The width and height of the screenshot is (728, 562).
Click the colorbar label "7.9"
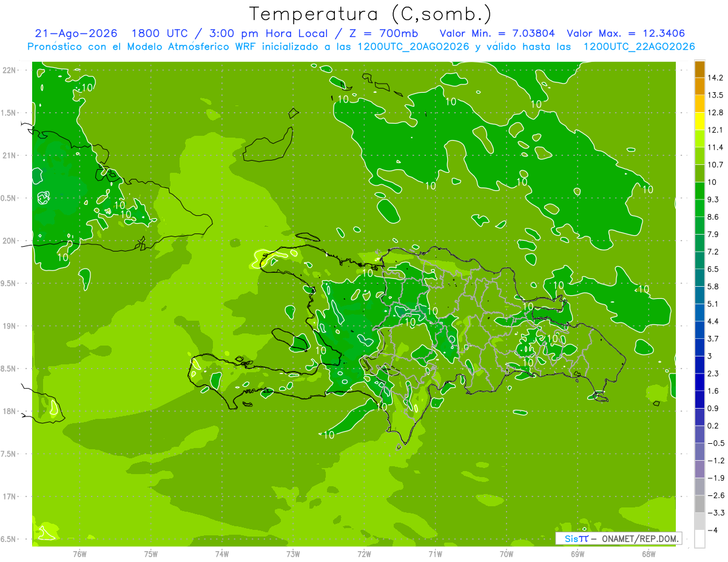coord(713,235)
